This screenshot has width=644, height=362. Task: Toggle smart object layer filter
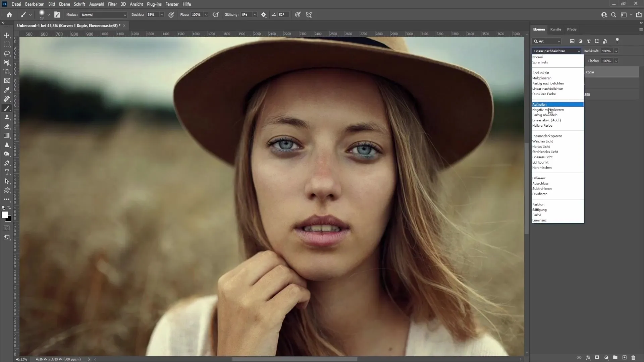pos(605,41)
